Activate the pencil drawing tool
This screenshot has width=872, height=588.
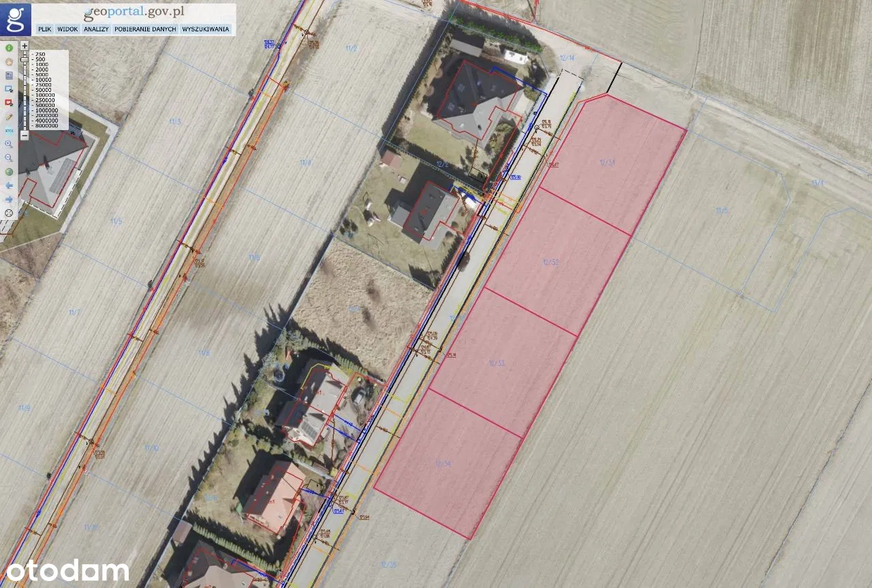[x=9, y=117]
